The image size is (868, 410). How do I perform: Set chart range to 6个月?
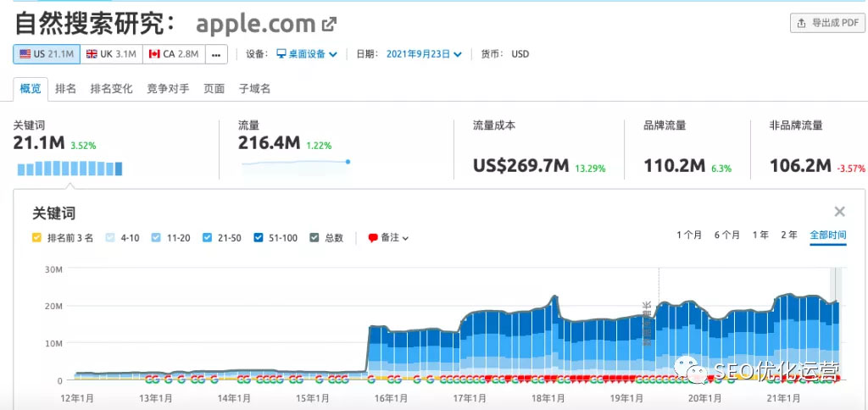(x=726, y=235)
